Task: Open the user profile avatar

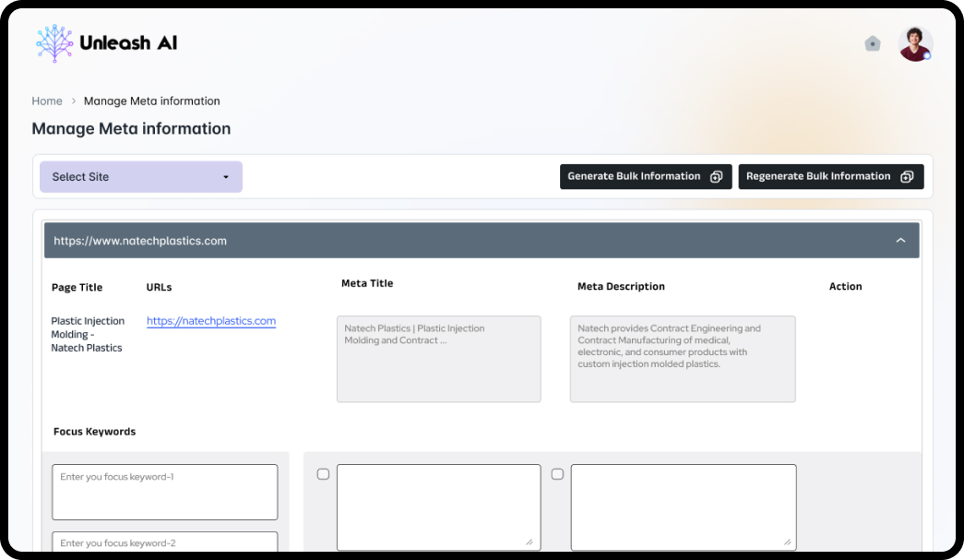Action: pos(915,43)
